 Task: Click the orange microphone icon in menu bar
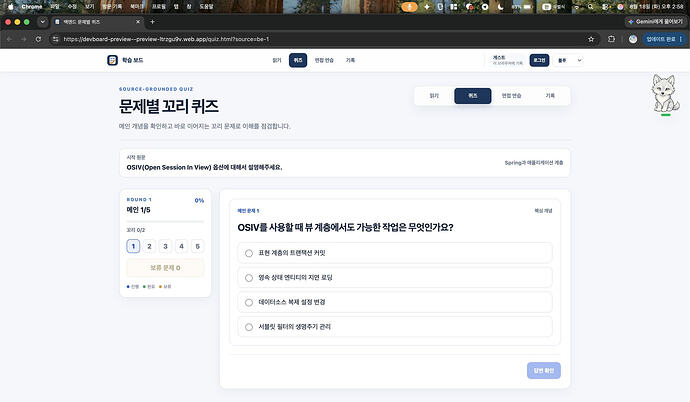[409, 7]
